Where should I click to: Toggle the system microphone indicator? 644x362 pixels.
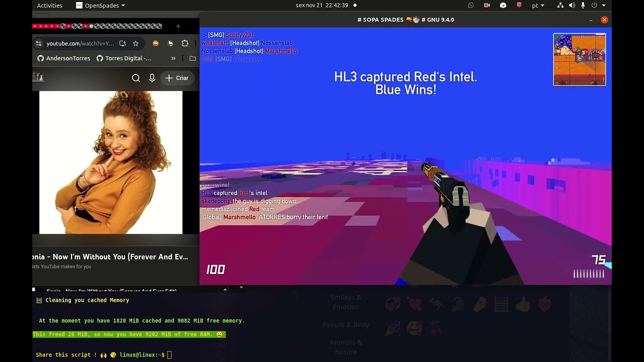tap(583, 6)
